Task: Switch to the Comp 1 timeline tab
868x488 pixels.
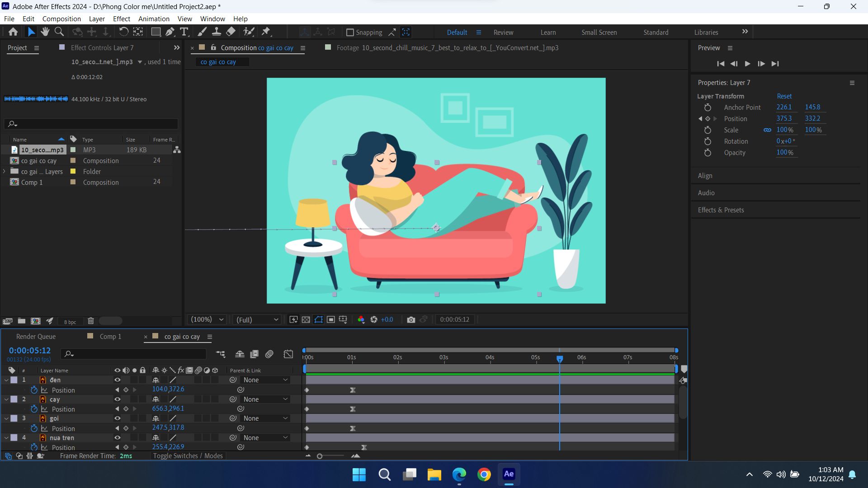Action: (x=110, y=337)
